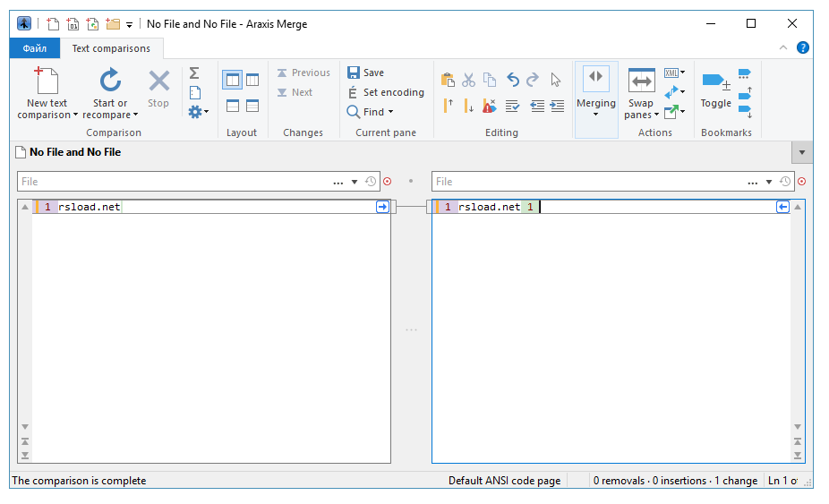Open the blue Help icon
The image size is (829, 504).
pos(802,47)
